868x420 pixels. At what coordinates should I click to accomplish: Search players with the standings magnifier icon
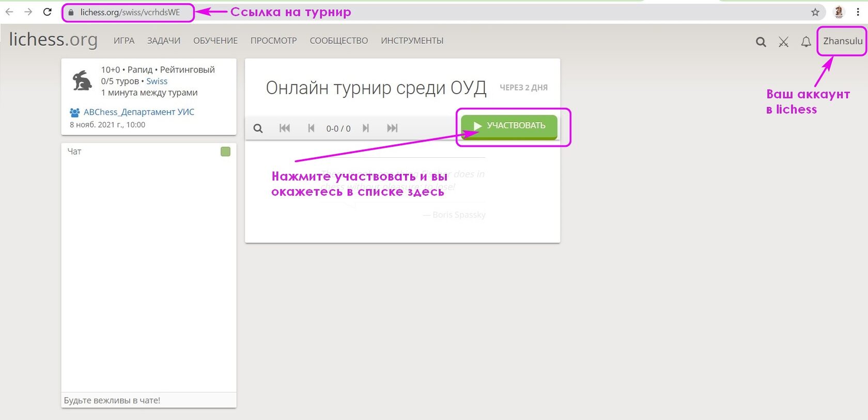pyautogui.click(x=258, y=128)
